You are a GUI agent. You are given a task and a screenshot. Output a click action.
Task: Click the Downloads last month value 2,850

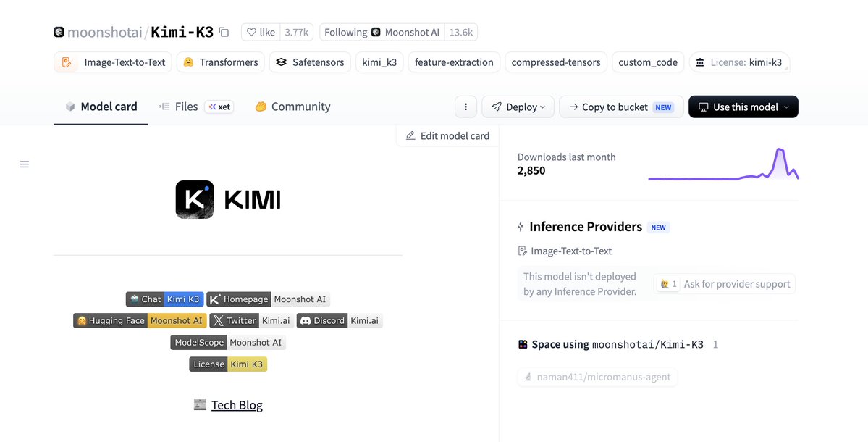(x=531, y=170)
